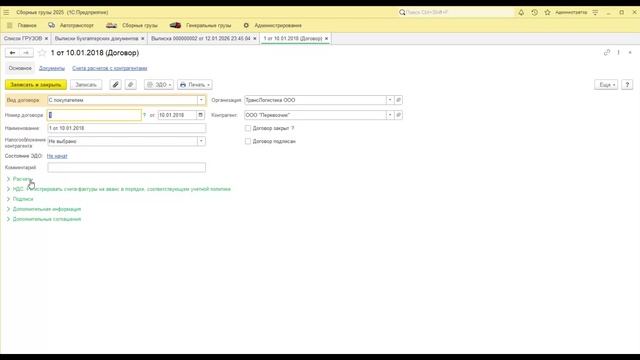Toggle Договор подписан checkbox
640x360 pixels.
pos(248,141)
